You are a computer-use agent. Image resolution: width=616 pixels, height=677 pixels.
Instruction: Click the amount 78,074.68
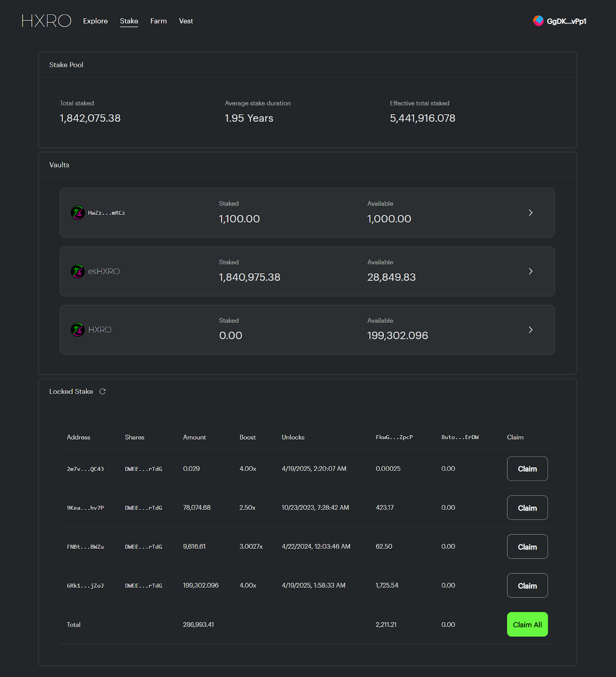197,507
